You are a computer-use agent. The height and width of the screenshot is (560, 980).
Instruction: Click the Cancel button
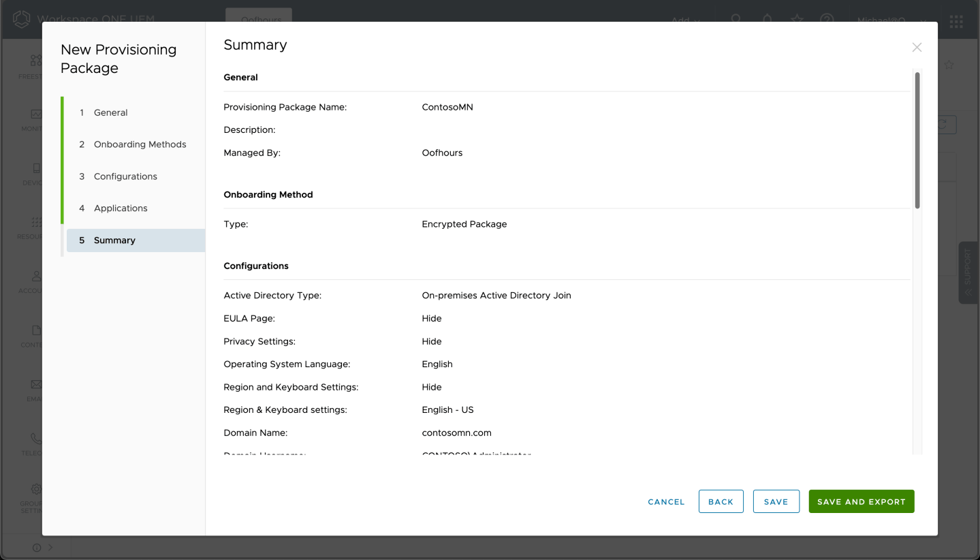(666, 502)
